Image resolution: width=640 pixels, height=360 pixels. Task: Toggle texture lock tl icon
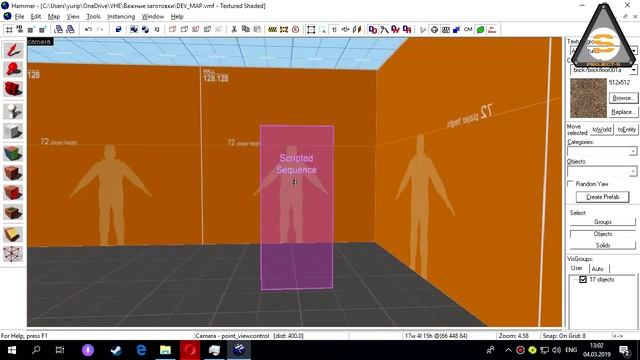(x=334, y=29)
